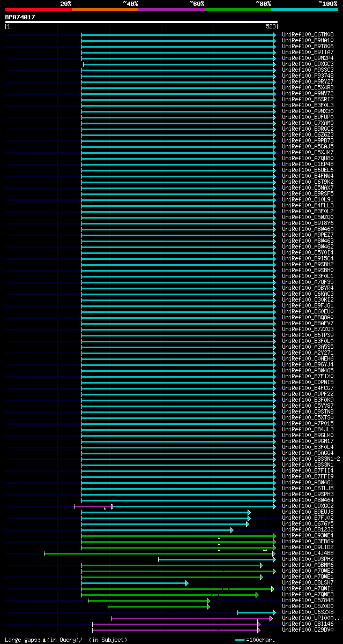Click the '=100char.' scale legend

click(255, 639)
